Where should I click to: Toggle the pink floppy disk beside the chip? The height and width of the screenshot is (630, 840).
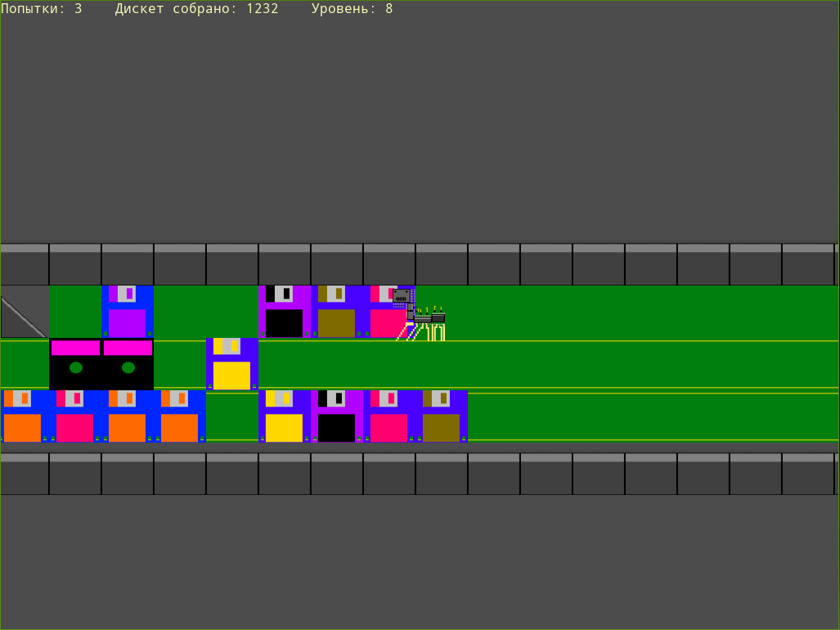coord(383,317)
